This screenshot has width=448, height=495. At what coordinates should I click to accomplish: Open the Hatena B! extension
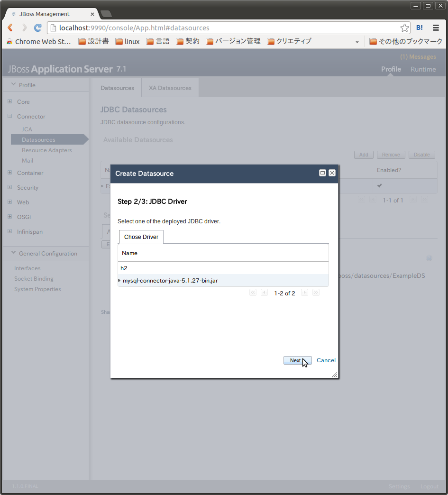click(420, 28)
